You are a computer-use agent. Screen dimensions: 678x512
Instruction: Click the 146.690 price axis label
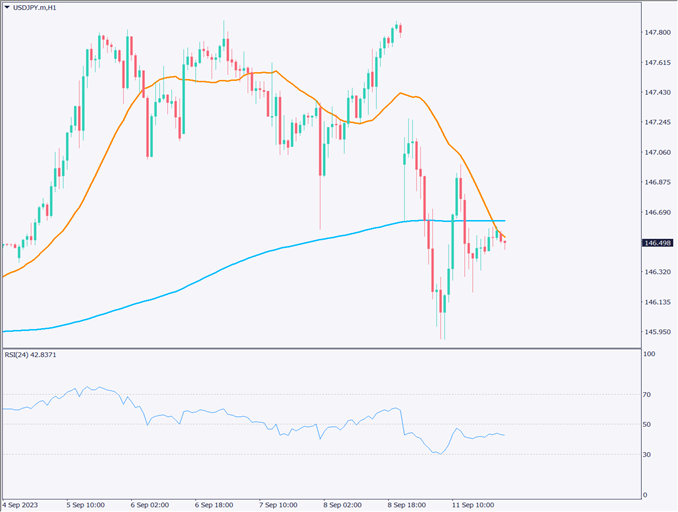click(x=657, y=212)
